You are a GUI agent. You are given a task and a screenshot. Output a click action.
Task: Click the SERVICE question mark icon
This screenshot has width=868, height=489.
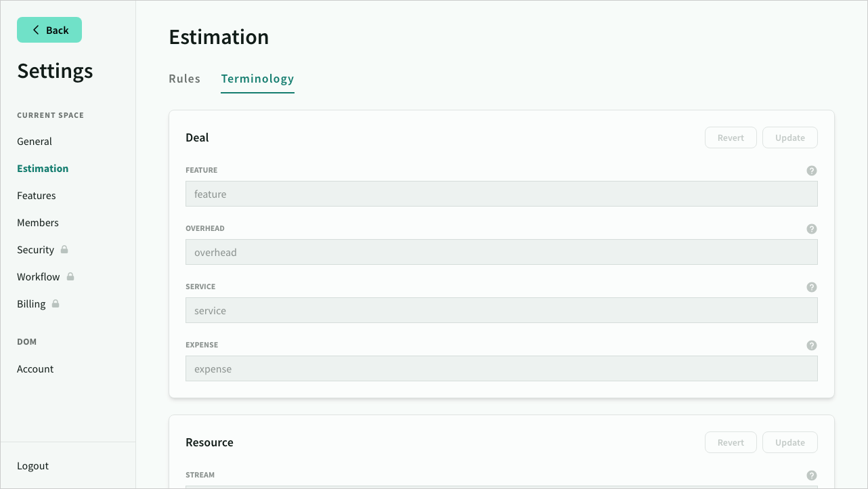click(812, 287)
